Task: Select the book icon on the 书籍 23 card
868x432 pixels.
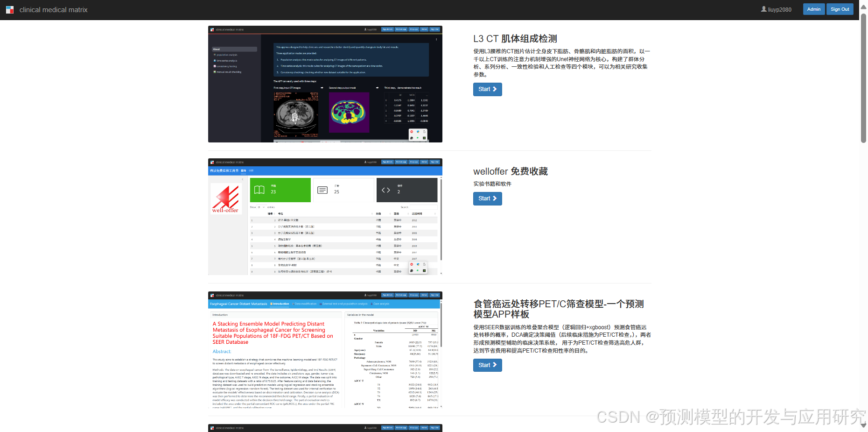Action: tap(259, 190)
